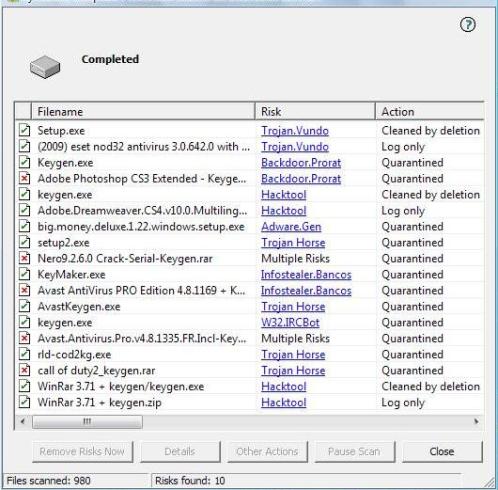The width and height of the screenshot is (498, 490).
Task: Sort by the Filename column header
Action: [143, 111]
